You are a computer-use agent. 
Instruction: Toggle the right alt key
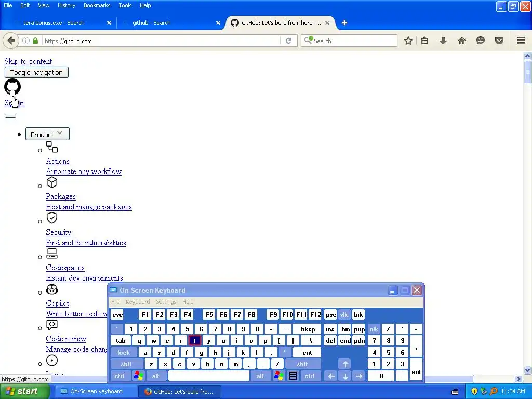[260, 376]
